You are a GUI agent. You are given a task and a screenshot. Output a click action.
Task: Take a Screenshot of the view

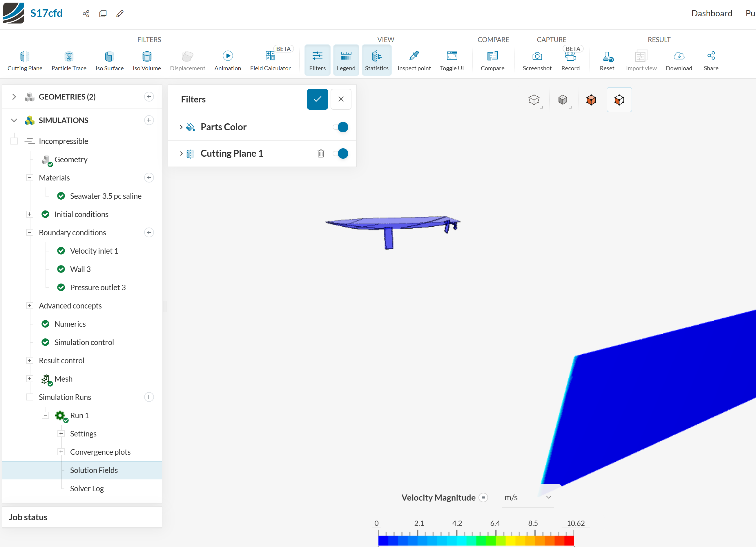click(537, 60)
